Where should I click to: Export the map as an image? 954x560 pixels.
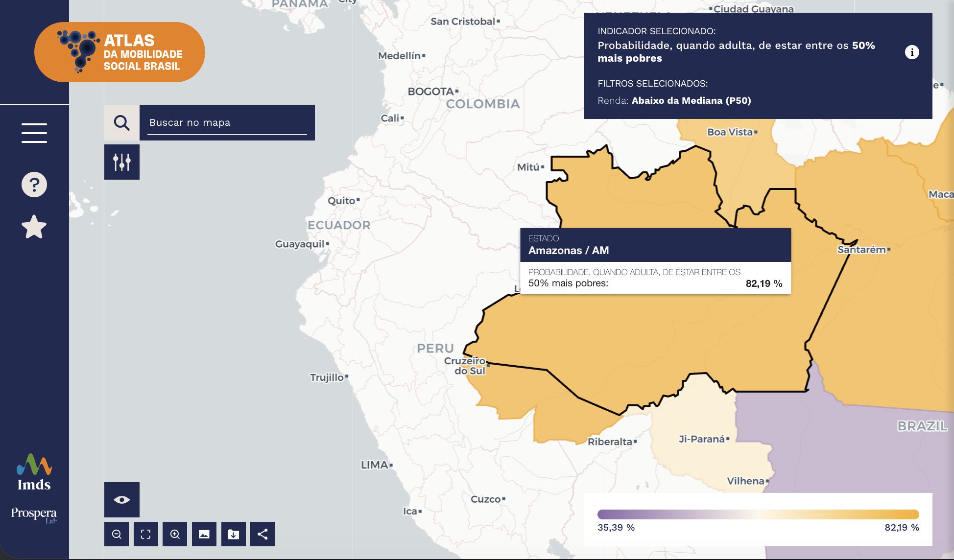[204, 534]
